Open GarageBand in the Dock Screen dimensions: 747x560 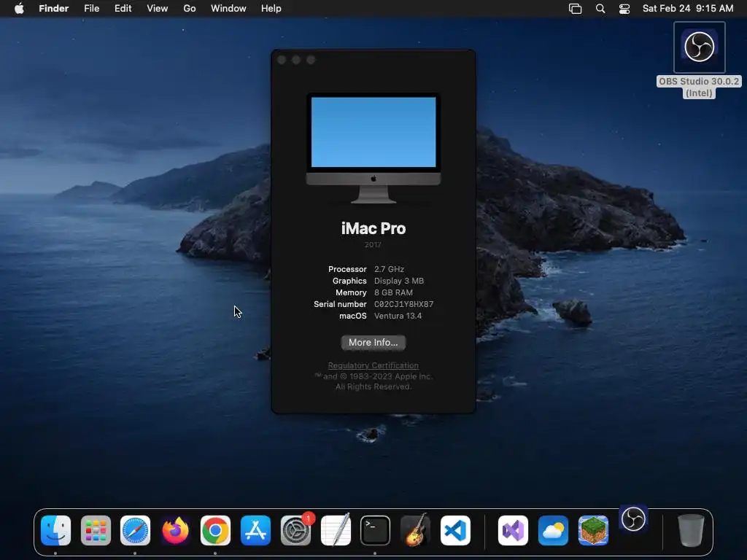coord(415,530)
